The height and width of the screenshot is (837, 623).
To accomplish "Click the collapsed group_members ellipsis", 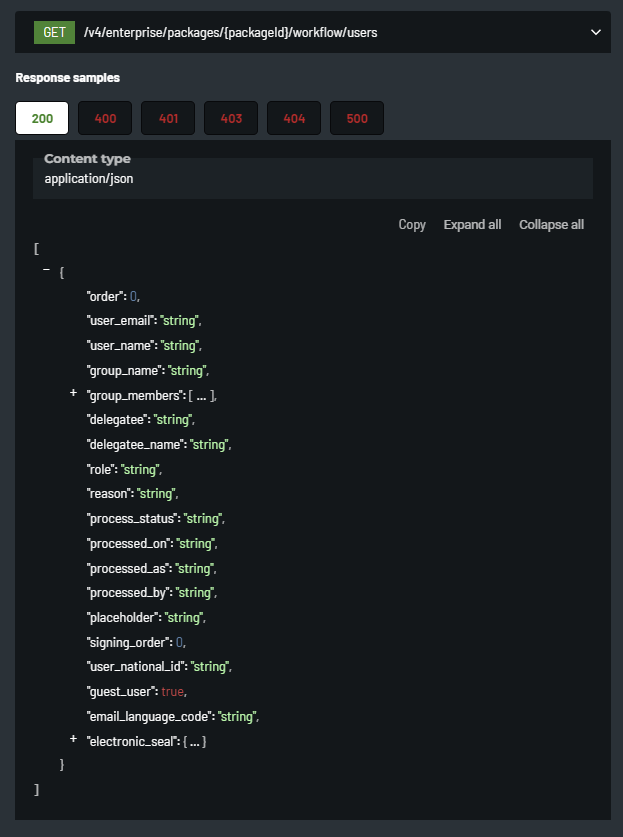I will [x=201, y=396].
